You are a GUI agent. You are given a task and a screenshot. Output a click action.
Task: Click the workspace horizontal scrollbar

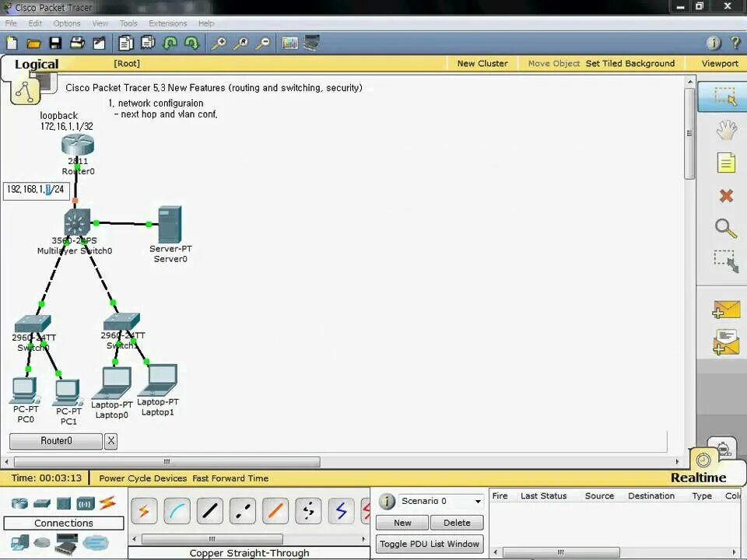click(167, 461)
